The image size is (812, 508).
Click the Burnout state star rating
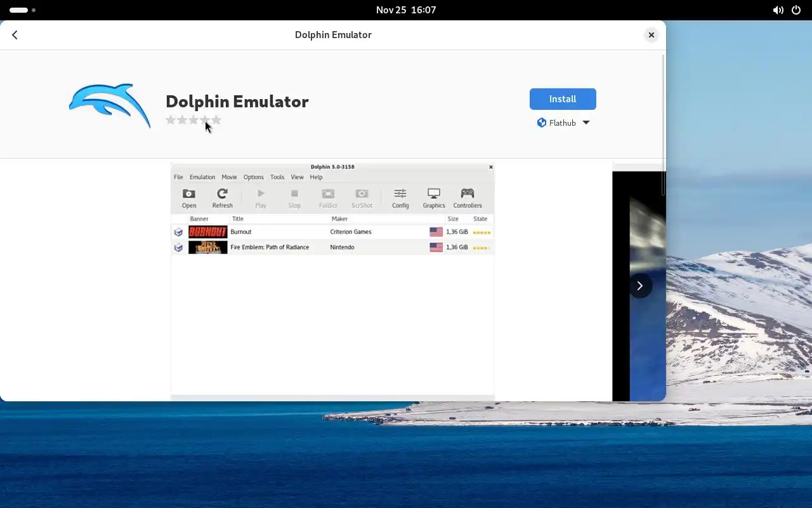click(x=481, y=232)
